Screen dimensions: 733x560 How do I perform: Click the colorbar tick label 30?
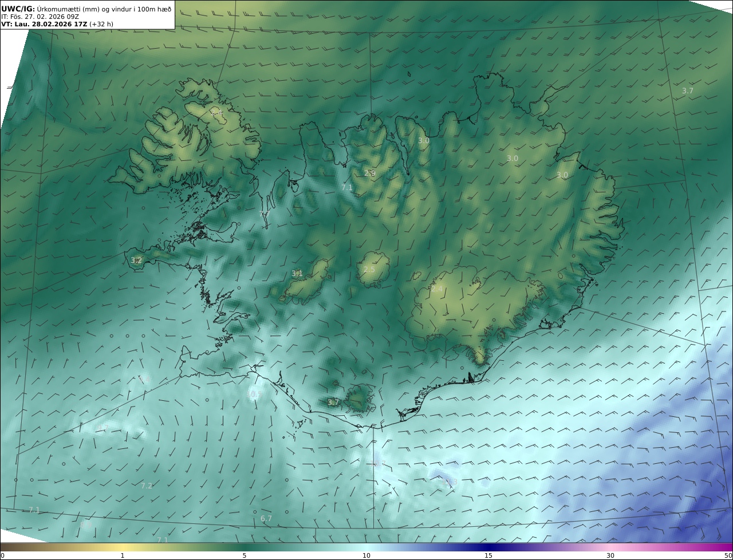tap(610, 555)
